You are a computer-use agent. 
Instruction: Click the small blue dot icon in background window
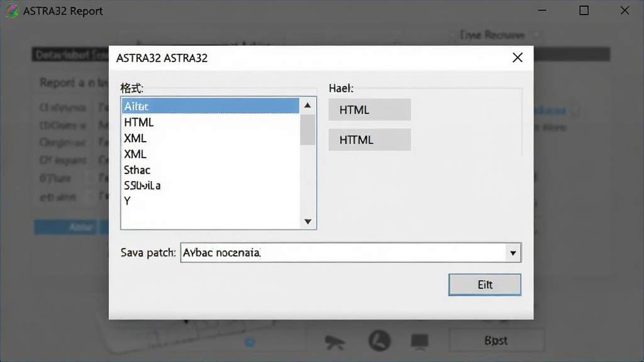[250, 342]
